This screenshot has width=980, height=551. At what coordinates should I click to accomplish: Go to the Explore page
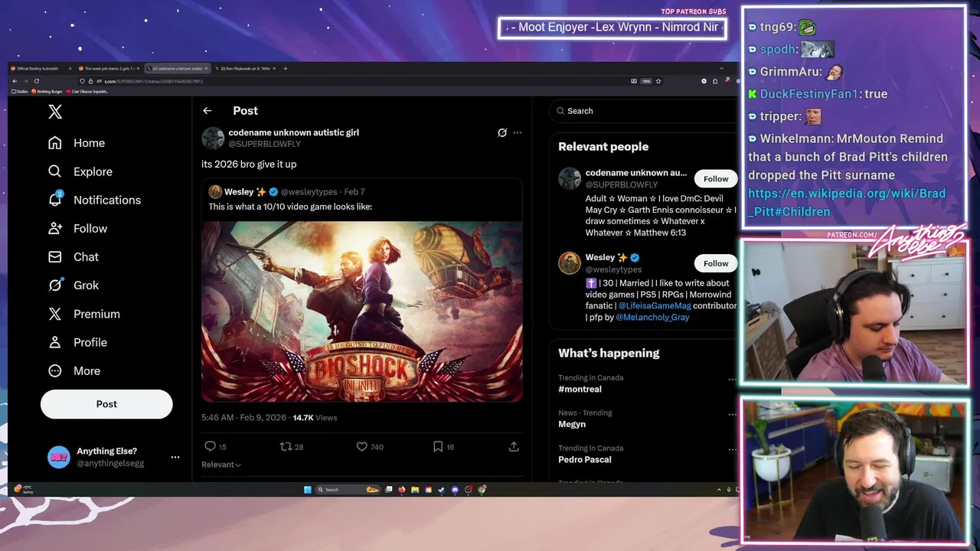point(80,171)
